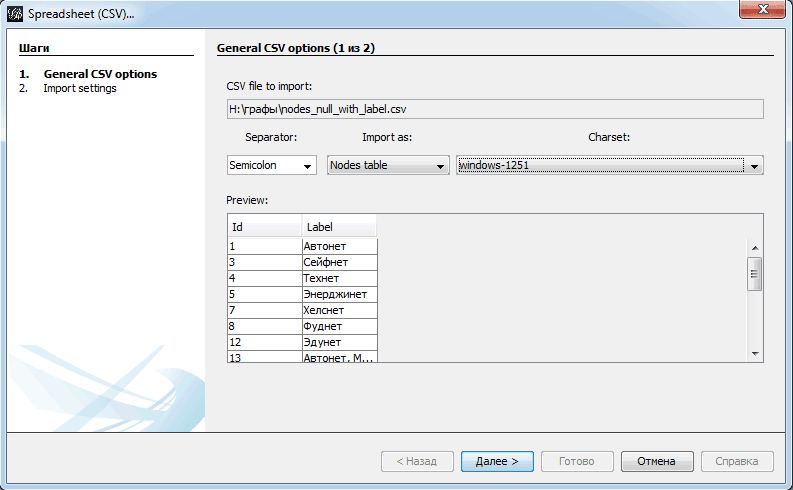
Task: Select the Хелснет preview cell
Action: (x=339, y=310)
